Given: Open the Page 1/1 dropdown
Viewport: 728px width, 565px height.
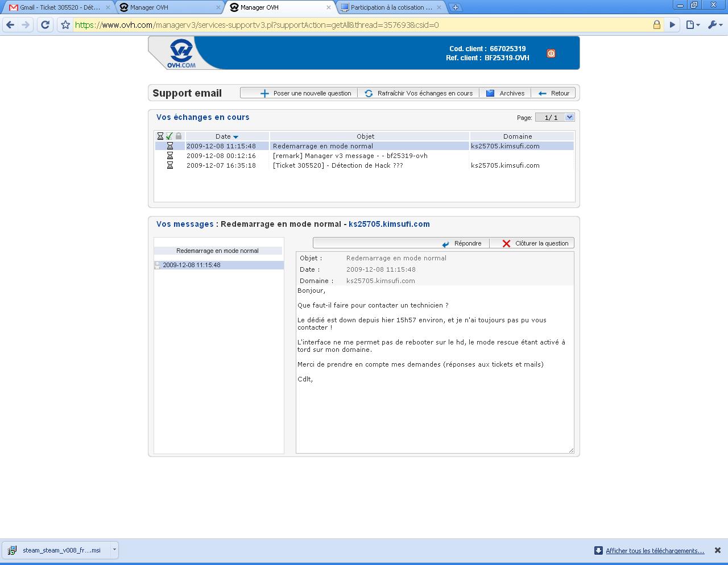Looking at the screenshot, I should click(x=555, y=117).
